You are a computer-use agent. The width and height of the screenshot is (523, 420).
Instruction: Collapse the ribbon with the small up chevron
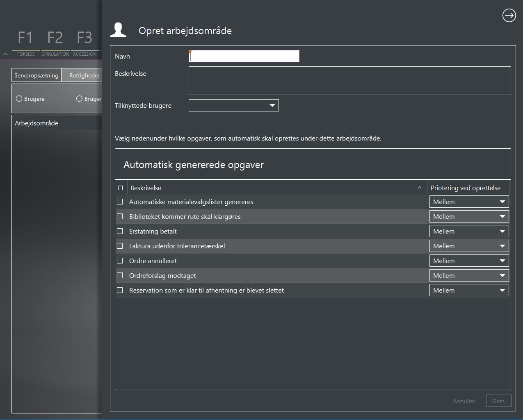pyautogui.click(x=5, y=54)
